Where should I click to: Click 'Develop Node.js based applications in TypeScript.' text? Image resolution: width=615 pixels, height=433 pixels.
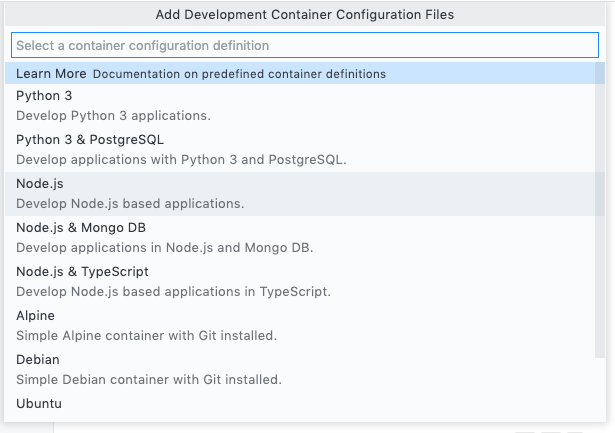(173, 292)
